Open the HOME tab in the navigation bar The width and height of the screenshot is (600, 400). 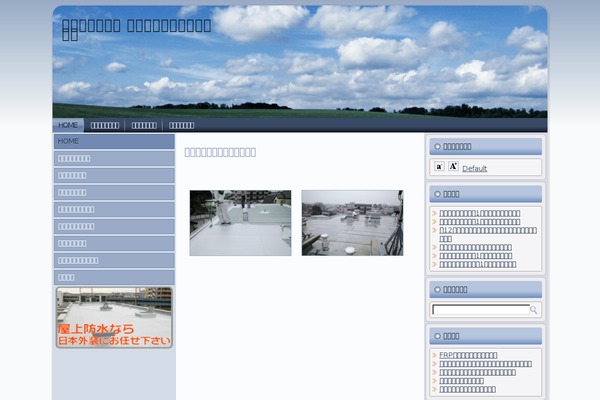[68, 125]
